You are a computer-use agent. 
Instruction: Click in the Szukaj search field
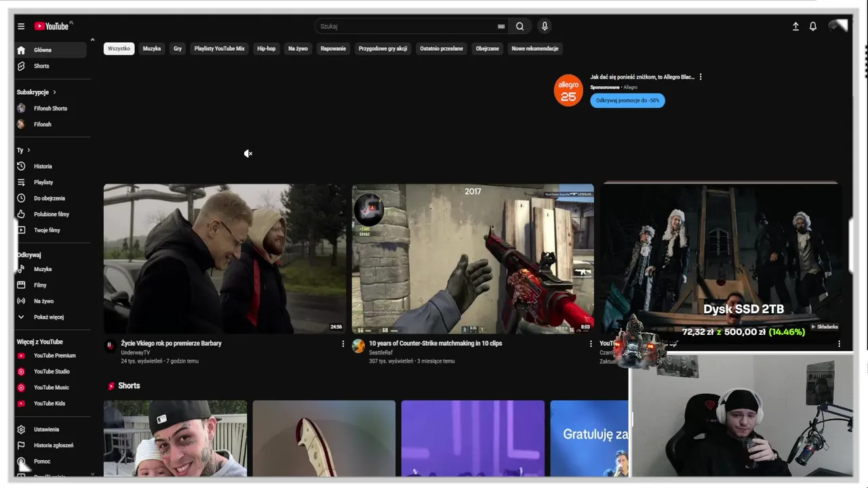tap(407, 26)
